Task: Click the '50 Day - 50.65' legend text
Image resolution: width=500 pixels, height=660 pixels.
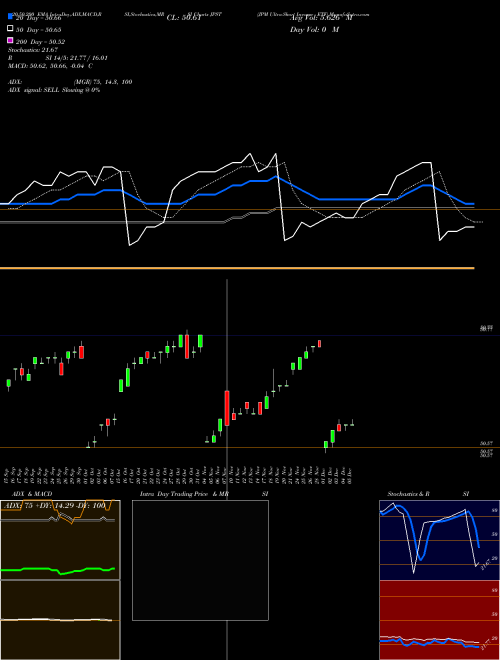Action: [x=38, y=29]
